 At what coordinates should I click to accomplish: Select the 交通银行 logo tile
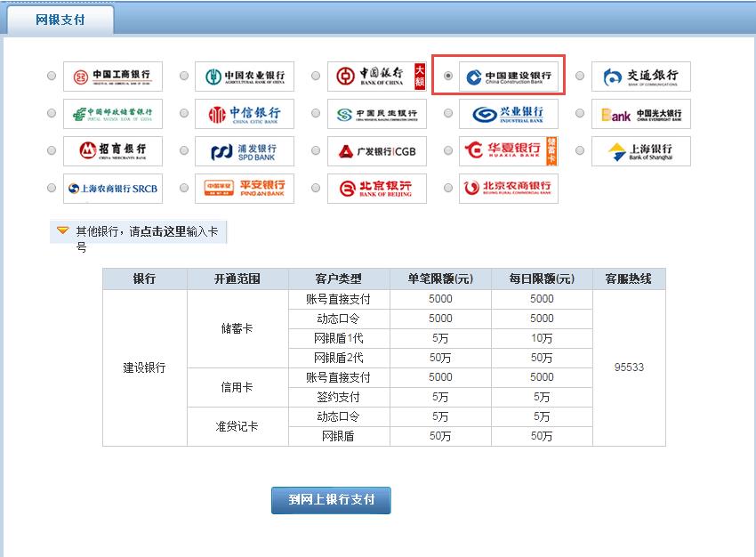[x=641, y=77]
